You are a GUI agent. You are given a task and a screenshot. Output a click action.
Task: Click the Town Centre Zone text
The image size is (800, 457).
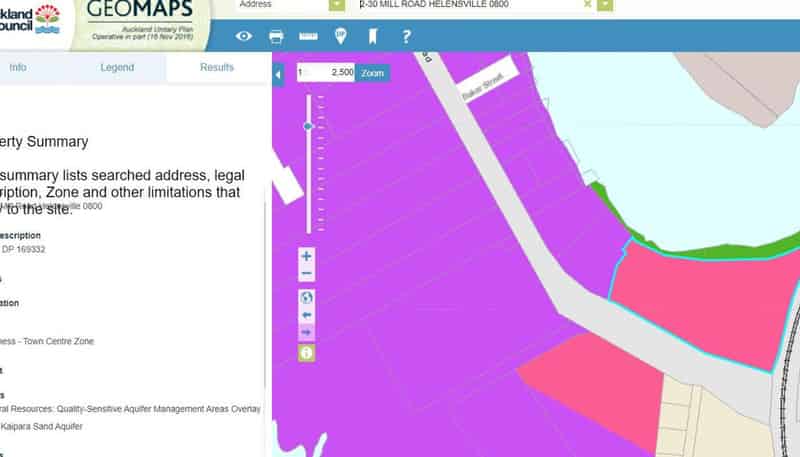(58, 341)
